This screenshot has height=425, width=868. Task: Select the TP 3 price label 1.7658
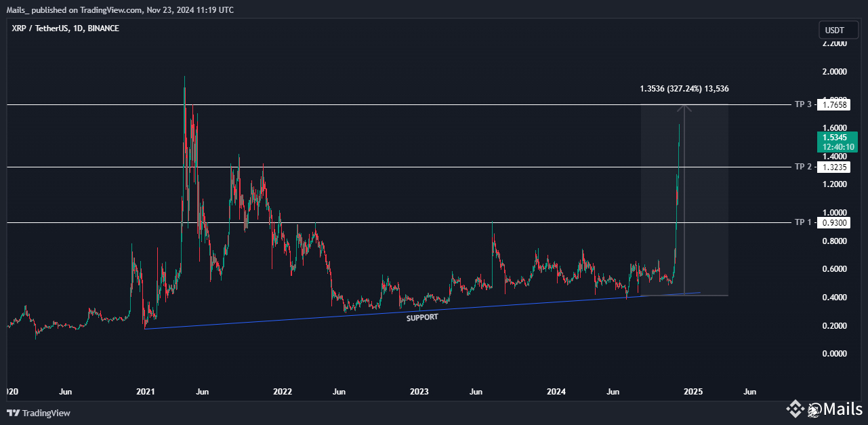834,104
